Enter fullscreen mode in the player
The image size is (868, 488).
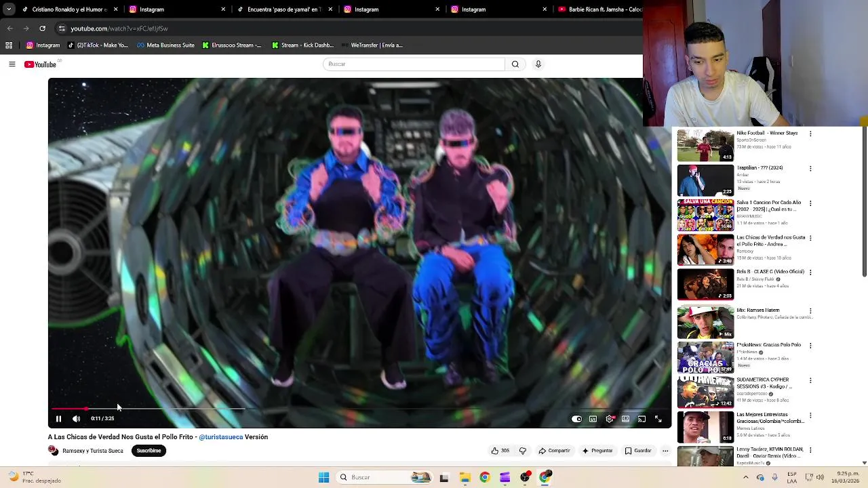pos(658,419)
